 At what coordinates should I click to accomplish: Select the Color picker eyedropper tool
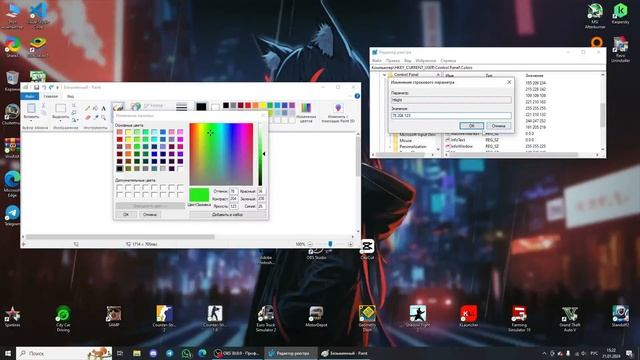(x=95, y=118)
